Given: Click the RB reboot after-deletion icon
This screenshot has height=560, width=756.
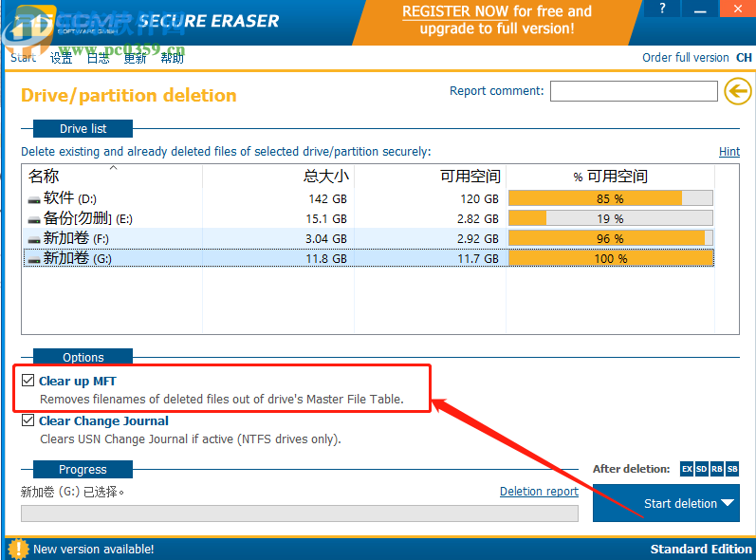Looking at the screenshot, I should click(x=717, y=469).
